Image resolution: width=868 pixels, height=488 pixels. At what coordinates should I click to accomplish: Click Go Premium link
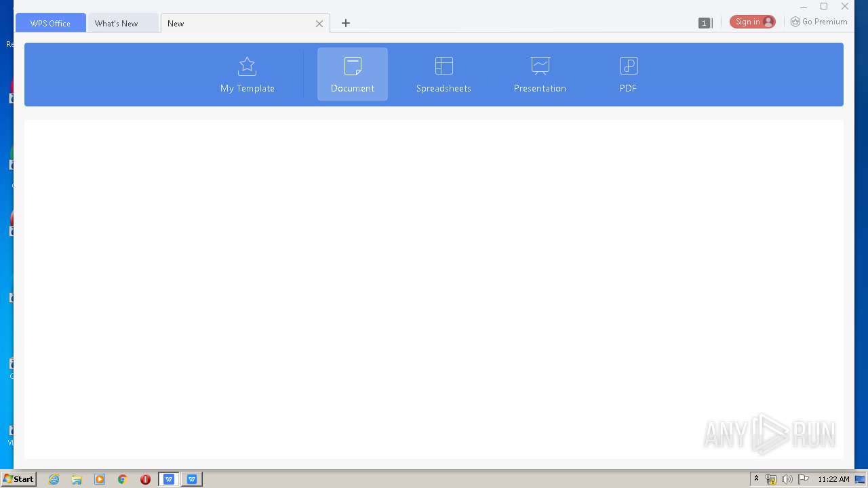[x=819, y=22]
